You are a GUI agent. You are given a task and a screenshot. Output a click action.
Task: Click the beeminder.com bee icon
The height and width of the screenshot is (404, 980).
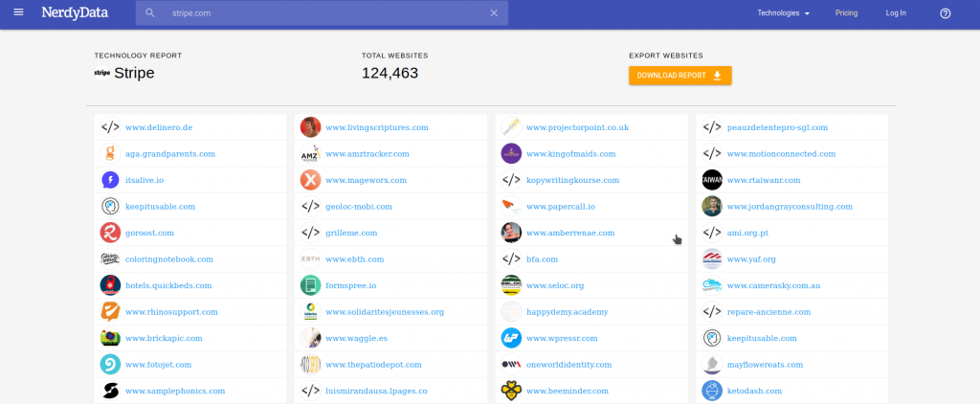tap(511, 391)
